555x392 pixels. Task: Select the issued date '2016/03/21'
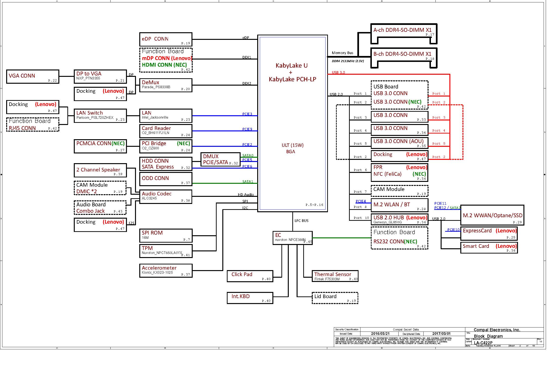point(380,334)
